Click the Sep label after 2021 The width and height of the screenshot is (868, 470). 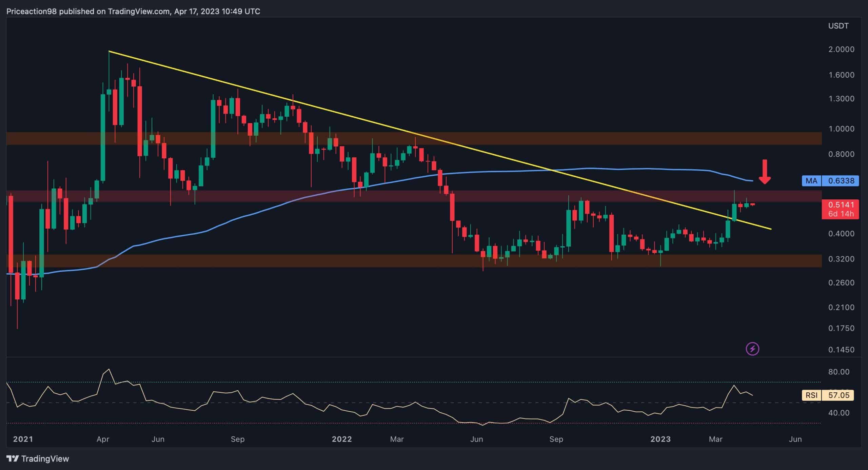coord(237,439)
